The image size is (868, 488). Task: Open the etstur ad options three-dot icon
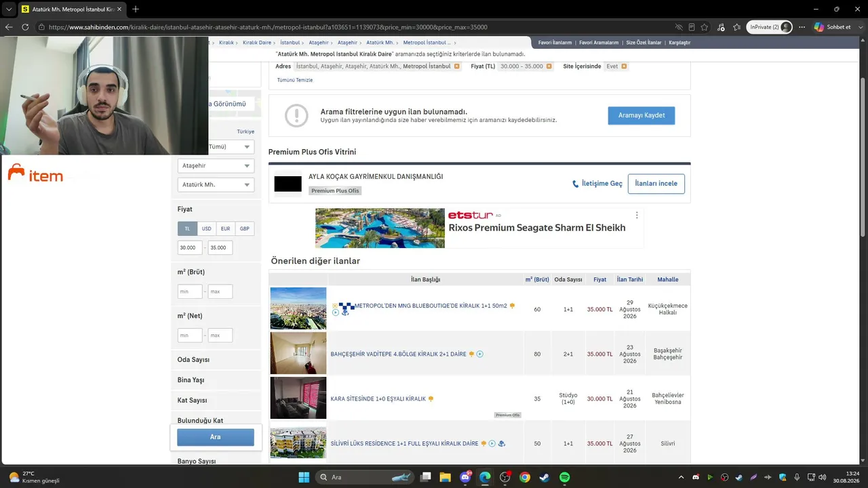[x=637, y=215]
